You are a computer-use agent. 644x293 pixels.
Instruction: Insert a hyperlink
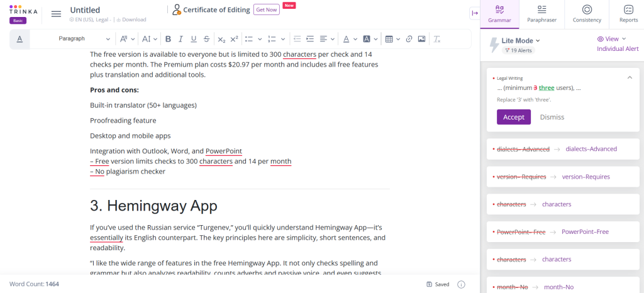tap(409, 39)
